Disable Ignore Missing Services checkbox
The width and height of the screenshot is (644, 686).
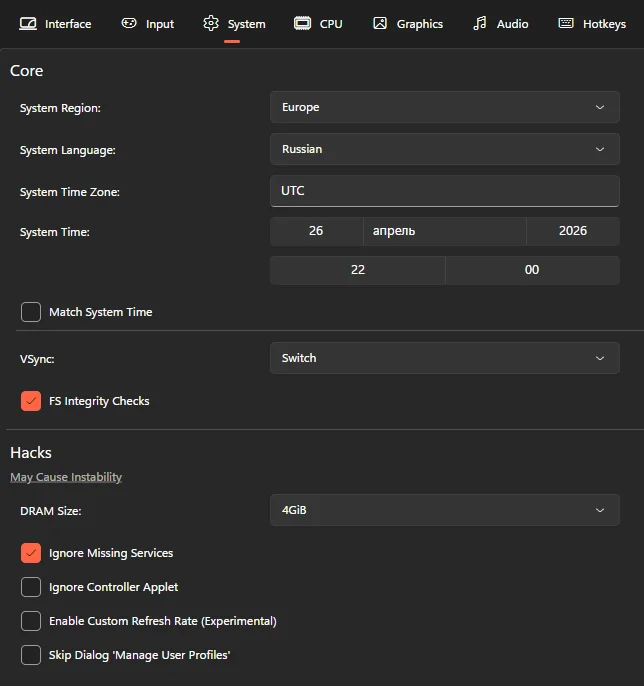tap(31, 553)
